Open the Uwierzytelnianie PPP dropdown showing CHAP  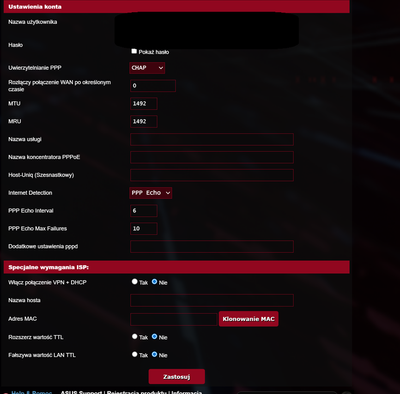[x=147, y=68]
